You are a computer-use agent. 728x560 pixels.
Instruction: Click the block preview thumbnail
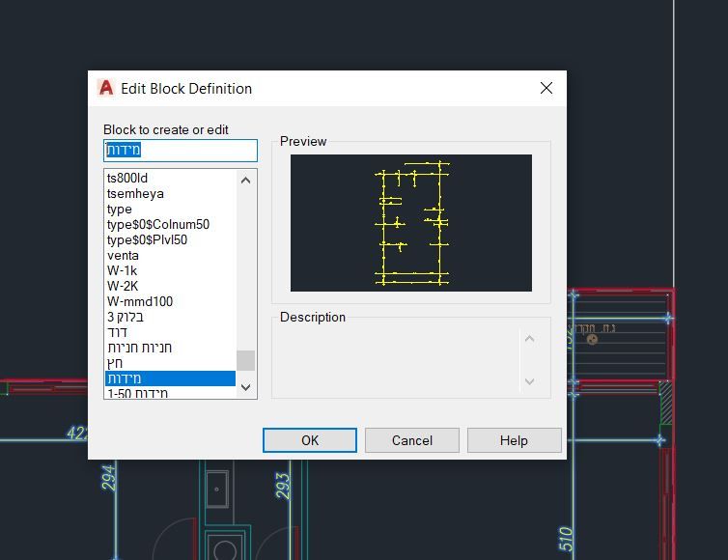(411, 223)
